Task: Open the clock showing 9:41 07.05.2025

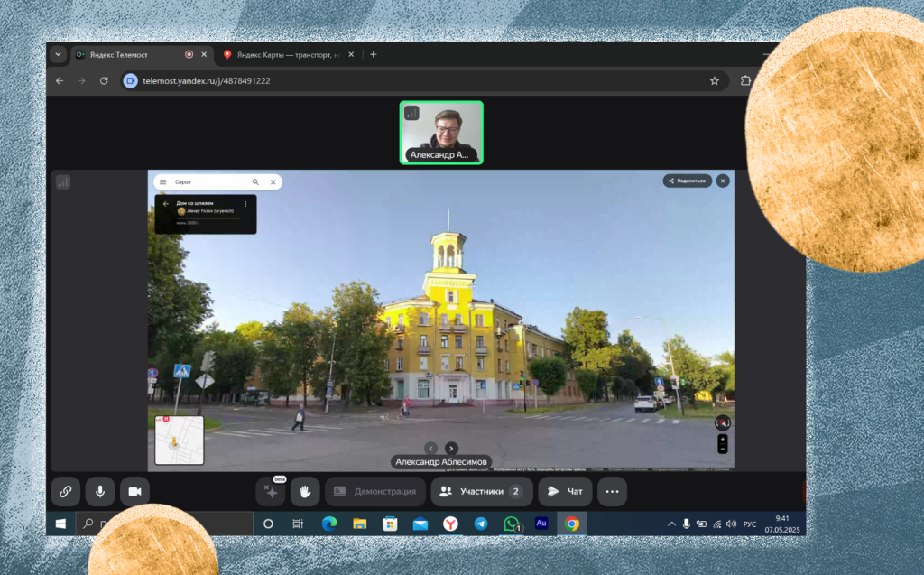Action: coord(782,524)
